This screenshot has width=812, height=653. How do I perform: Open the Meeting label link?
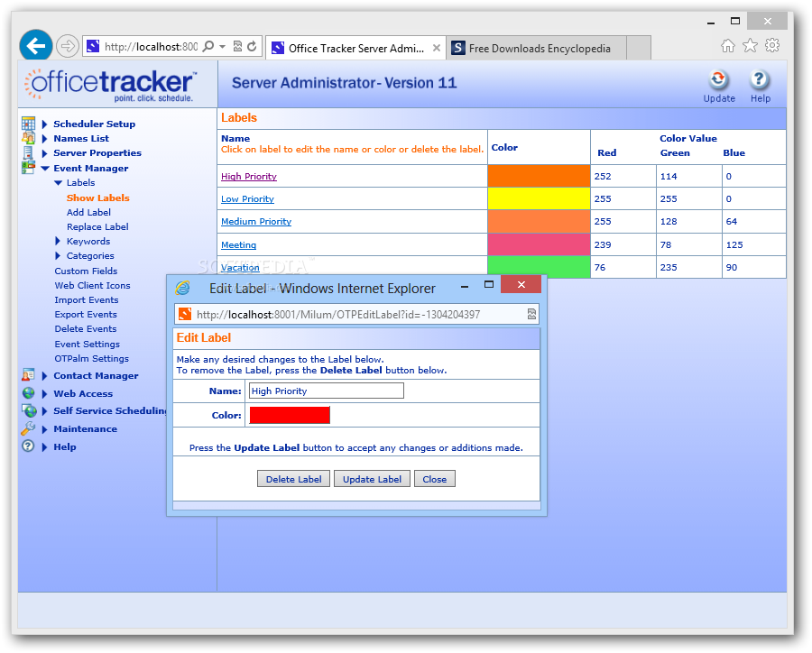[238, 244]
